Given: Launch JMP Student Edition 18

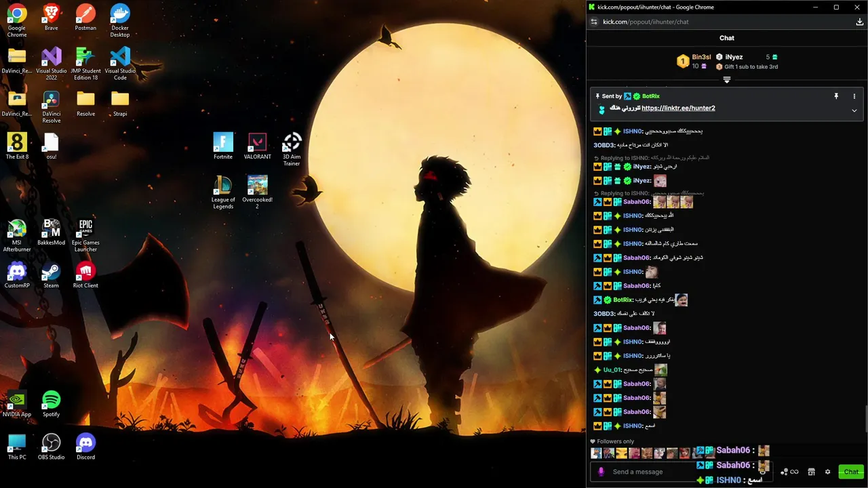Looking at the screenshot, I should coord(85,63).
